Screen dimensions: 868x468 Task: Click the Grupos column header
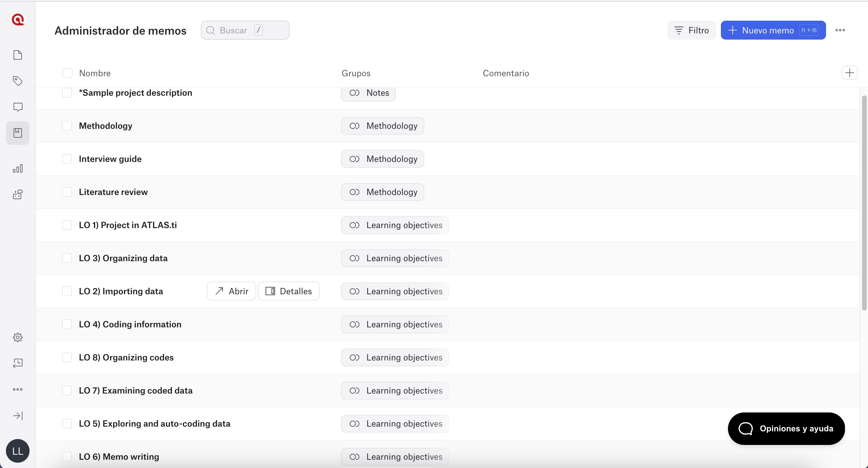tap(356, 73)
